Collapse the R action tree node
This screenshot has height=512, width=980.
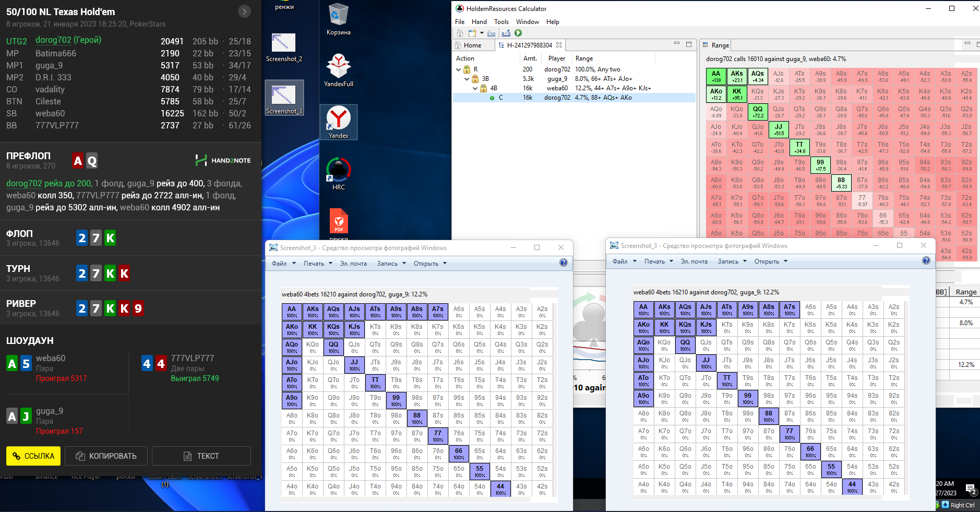click(x=459, y=69)
